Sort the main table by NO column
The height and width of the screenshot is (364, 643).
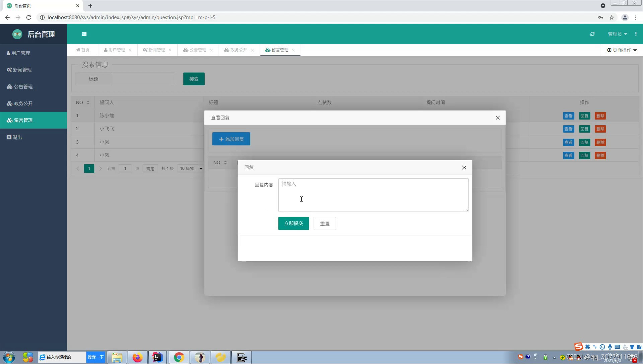coord(88,102)
